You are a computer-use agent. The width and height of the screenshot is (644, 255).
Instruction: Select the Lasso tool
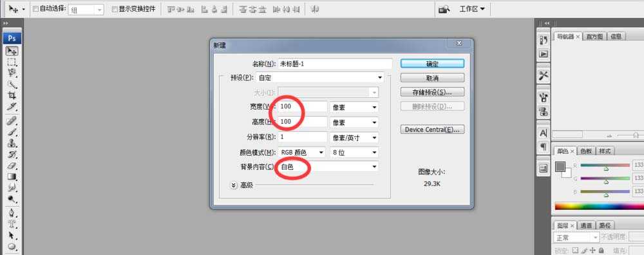[12, 73]
